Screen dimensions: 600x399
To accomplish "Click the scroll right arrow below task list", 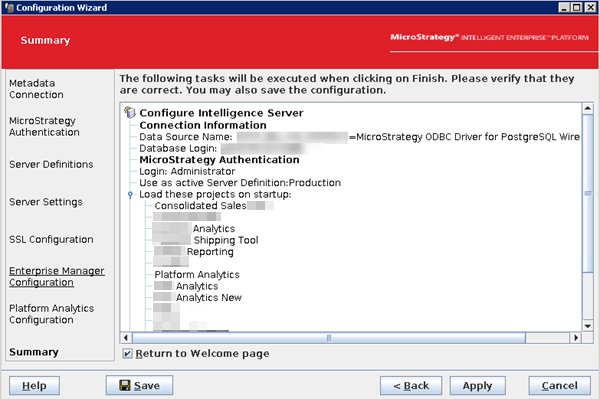I will tap(576, 338).
